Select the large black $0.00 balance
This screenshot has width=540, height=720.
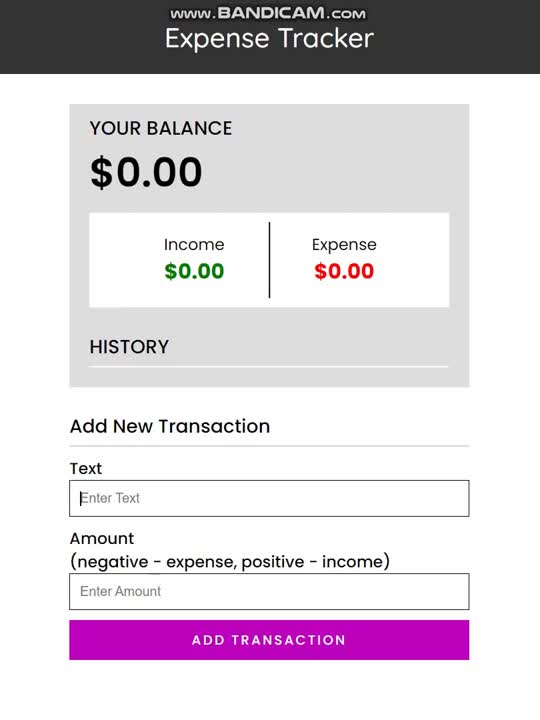click(x=146, y=172)
